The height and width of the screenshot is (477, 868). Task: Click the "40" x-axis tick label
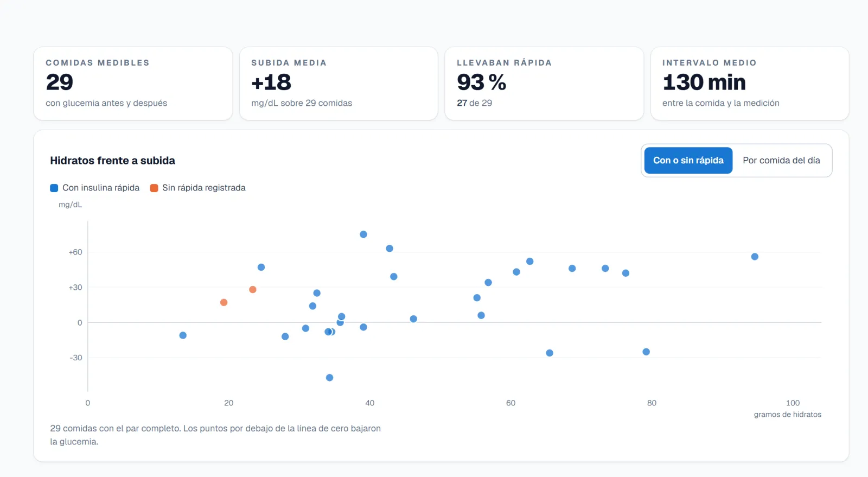(x=370, y=403)
